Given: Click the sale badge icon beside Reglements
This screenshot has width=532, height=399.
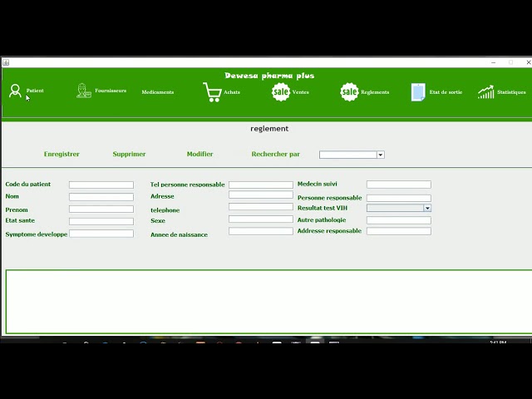Looking at the screenshot, I should tap(349, 92).
